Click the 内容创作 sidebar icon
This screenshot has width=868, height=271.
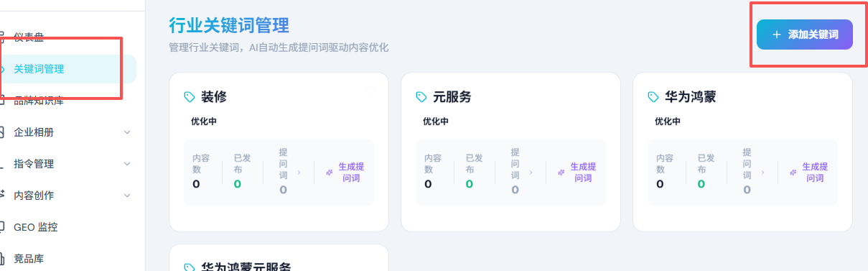click(2, 196)
